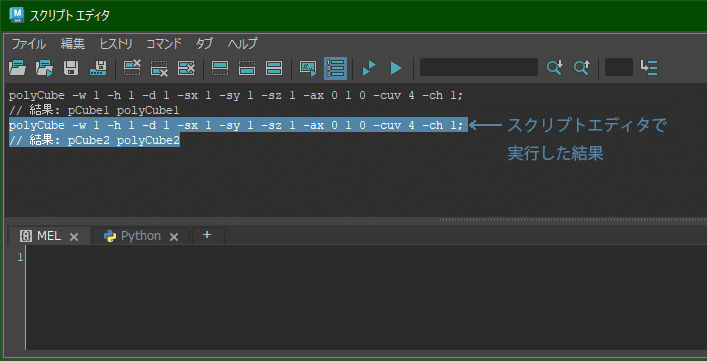Close the MEL tab

[x=74, y=237]
